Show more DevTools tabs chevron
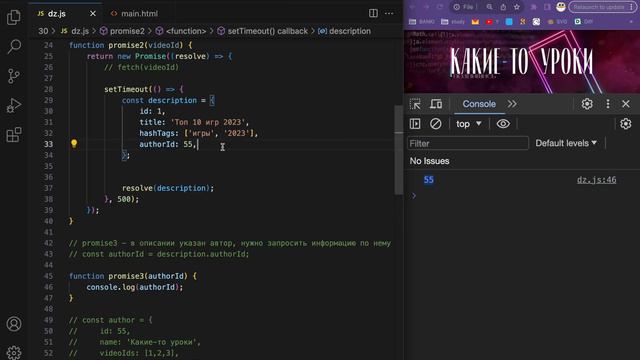 tap(512, 104)
